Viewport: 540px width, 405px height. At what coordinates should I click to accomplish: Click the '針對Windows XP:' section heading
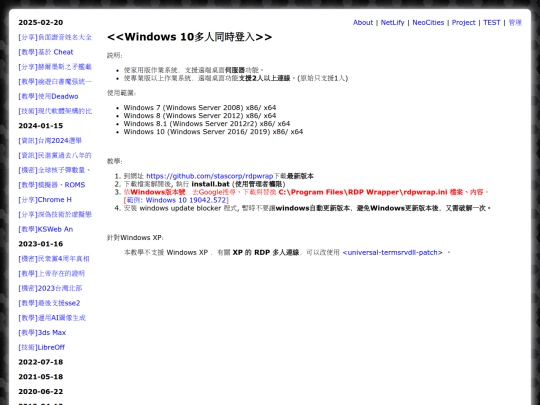click(135, 238)
